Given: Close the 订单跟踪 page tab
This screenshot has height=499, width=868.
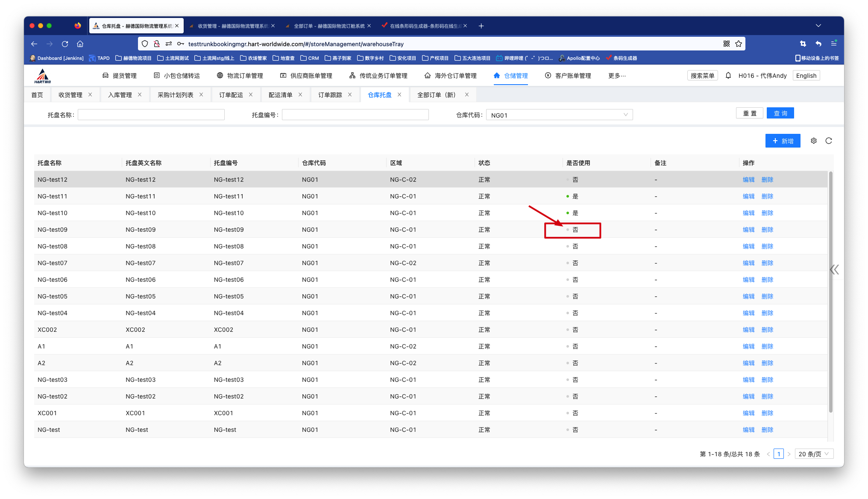Looking at the screenshot, I should pyautogui.click(x=350, y=95).
